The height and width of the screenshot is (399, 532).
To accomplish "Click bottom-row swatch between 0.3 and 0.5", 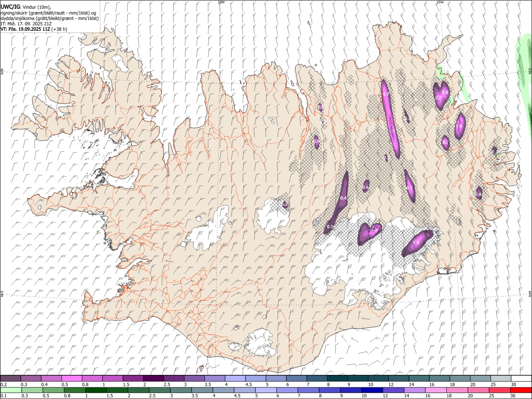I will [x=32, y=390].
